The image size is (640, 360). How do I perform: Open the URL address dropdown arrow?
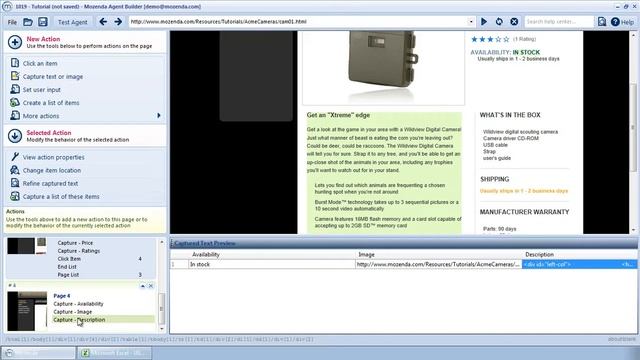pyautogui.click(x=471, y=22)
